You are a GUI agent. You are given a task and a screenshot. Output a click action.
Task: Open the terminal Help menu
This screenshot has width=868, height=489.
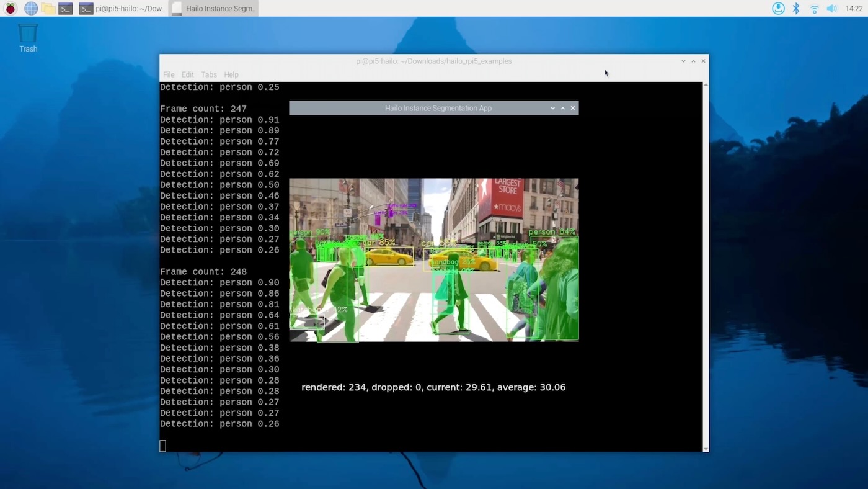tap(231, 74)
